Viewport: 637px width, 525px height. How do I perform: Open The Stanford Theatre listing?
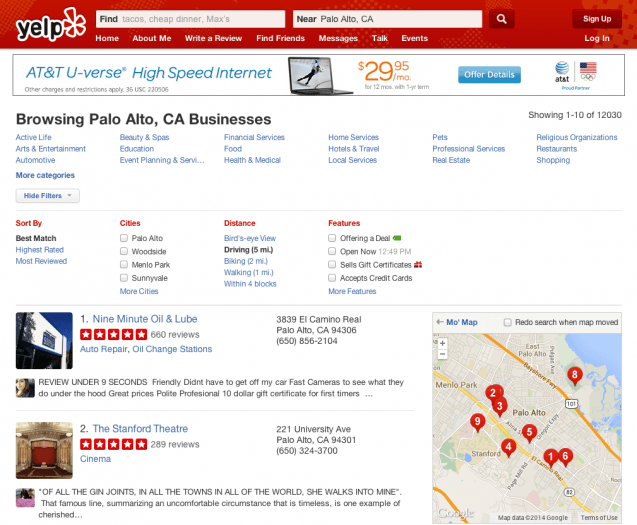(x=140, y=429)
